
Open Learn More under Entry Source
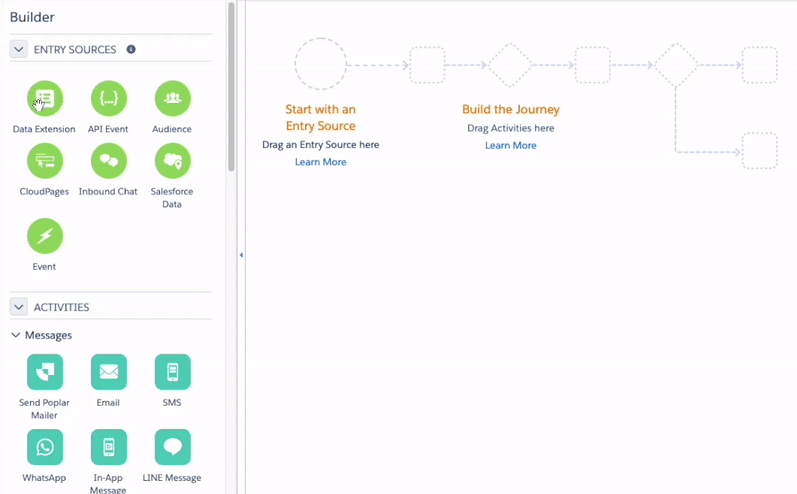320,162
